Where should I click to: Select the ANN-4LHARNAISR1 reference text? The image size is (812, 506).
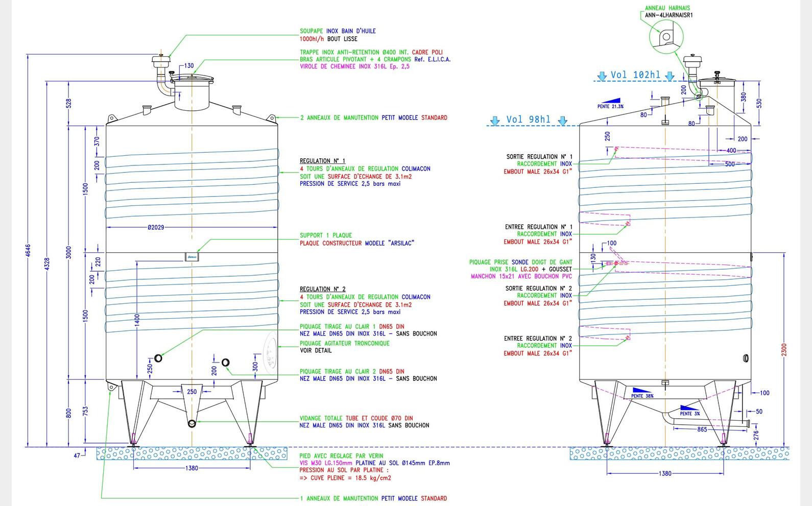coord(668,15)
